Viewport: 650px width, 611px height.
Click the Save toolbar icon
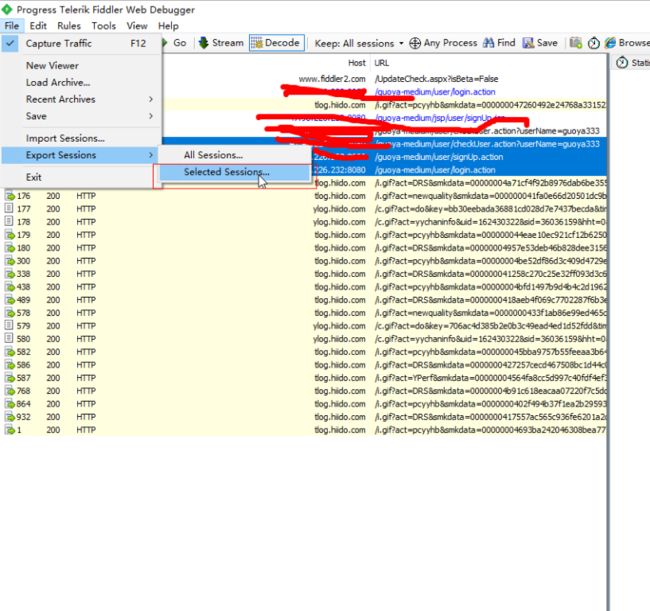click(x=528, y=43)
